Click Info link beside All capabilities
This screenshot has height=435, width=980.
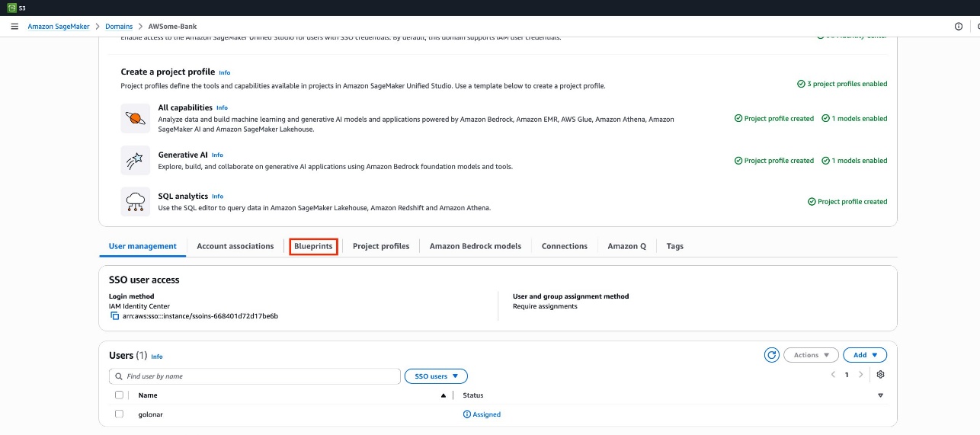tap(222, 108)
